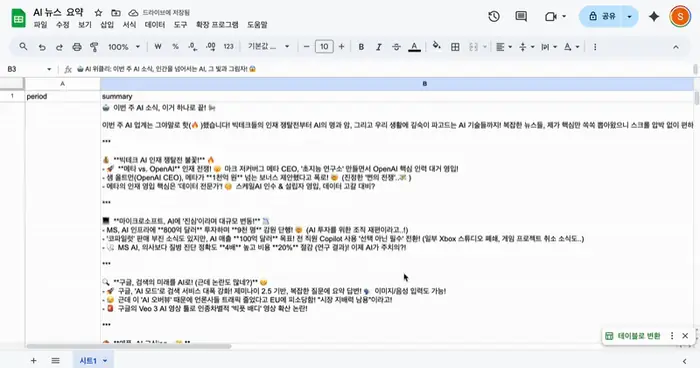Open the 서식 menu
Image resolution: width=700 pixels, height=368 pixels.
coord(129,25)
